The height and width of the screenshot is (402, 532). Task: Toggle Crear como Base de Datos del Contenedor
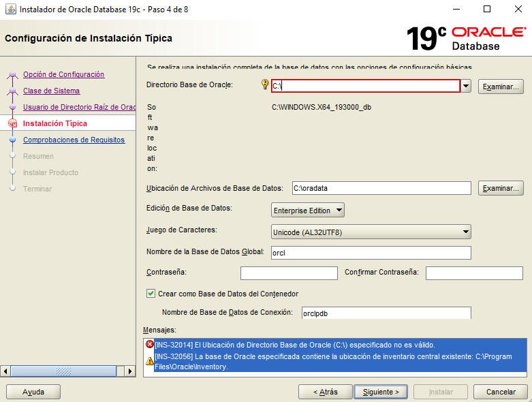[x=151, y=294]
